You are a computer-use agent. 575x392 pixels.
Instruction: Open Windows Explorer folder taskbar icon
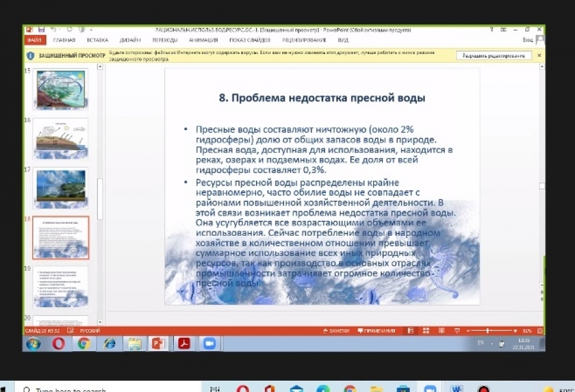(x=135, y=343)
